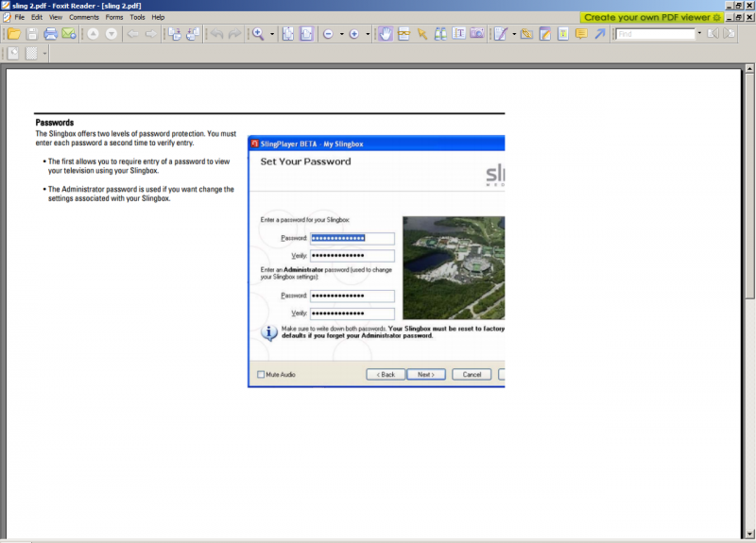This screenshot has width=756, height=543.
Task: Open search with the binoculars icon
Action: click(440, 34)
